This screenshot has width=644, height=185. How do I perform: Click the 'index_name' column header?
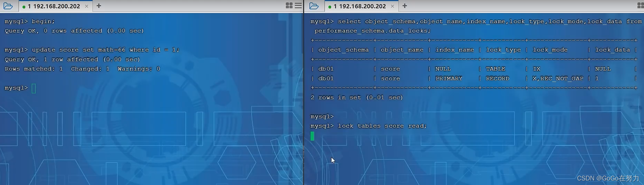455,50
